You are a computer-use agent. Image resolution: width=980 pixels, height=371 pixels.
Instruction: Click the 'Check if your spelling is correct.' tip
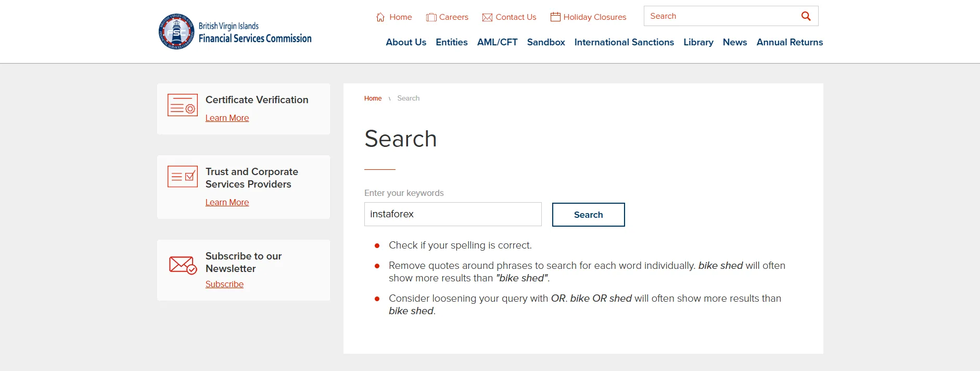click(460, 245)
